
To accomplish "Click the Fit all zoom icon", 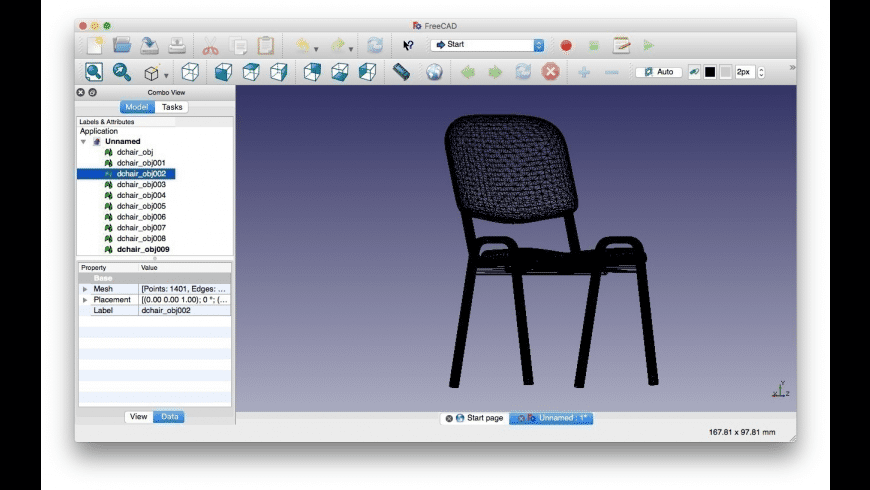I will click(94, 72).
